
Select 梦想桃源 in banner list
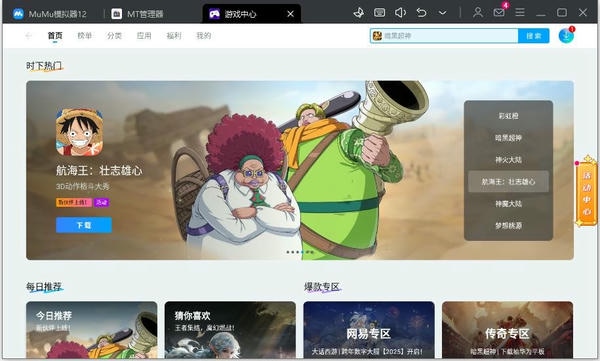pyautogui.click(x=508, y=225)
